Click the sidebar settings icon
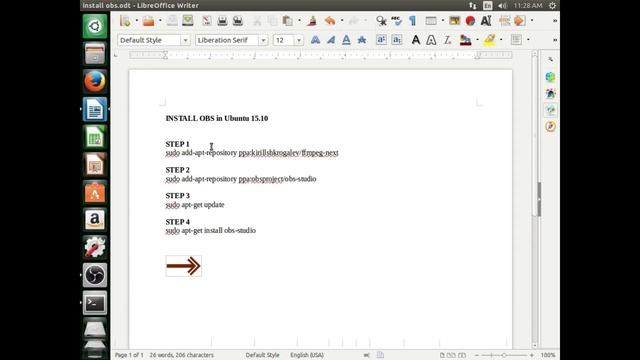The image size is (640, 360). tap(550, 60)
